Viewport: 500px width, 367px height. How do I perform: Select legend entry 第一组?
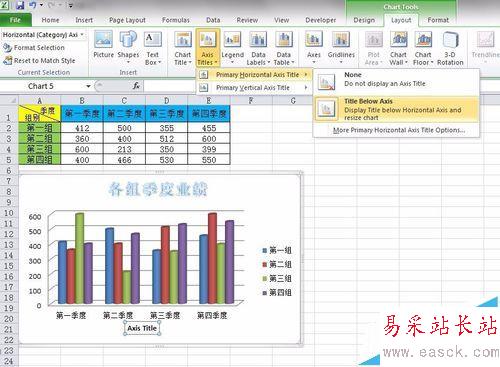(x=277, y=250)
